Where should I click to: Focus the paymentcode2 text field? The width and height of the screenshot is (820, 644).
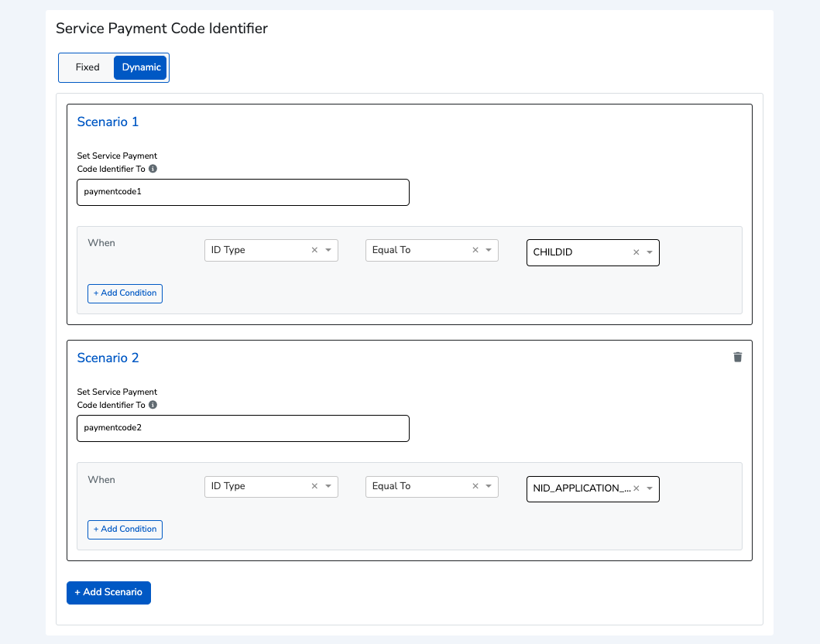tap(242, 428)
